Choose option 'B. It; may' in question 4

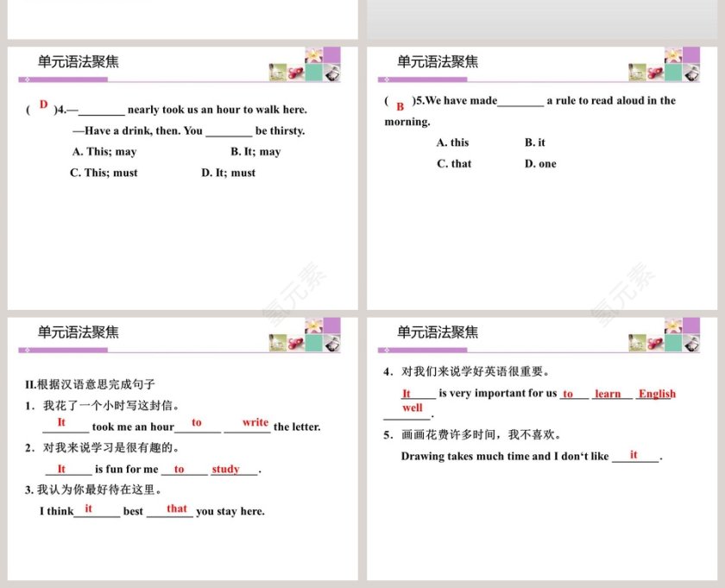point(255,152)
